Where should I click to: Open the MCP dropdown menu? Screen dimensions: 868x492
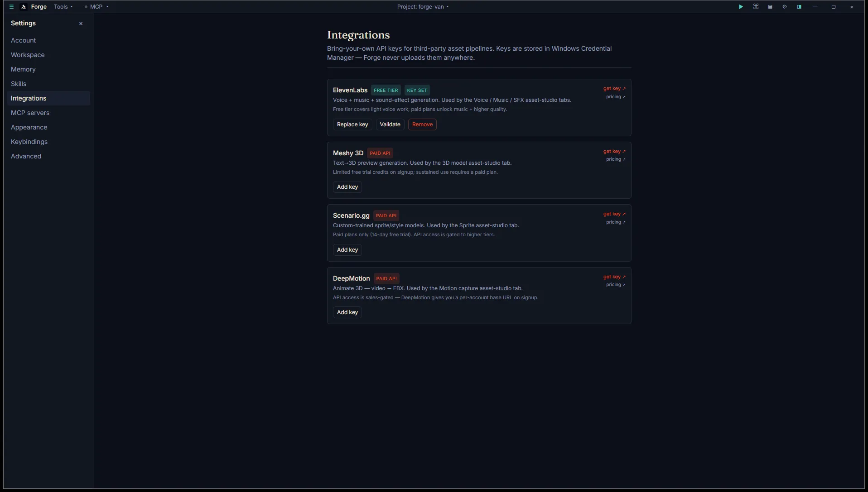(x=97, y=7)
